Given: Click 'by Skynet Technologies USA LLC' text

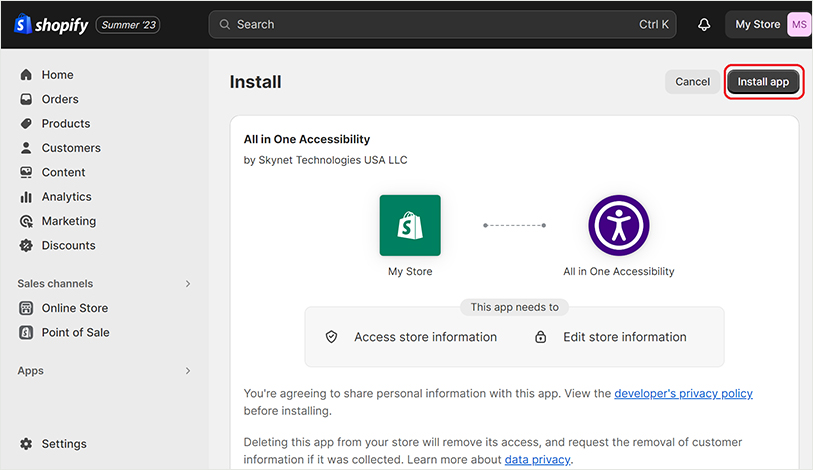Looking at the screenshot, I should 326,160.
